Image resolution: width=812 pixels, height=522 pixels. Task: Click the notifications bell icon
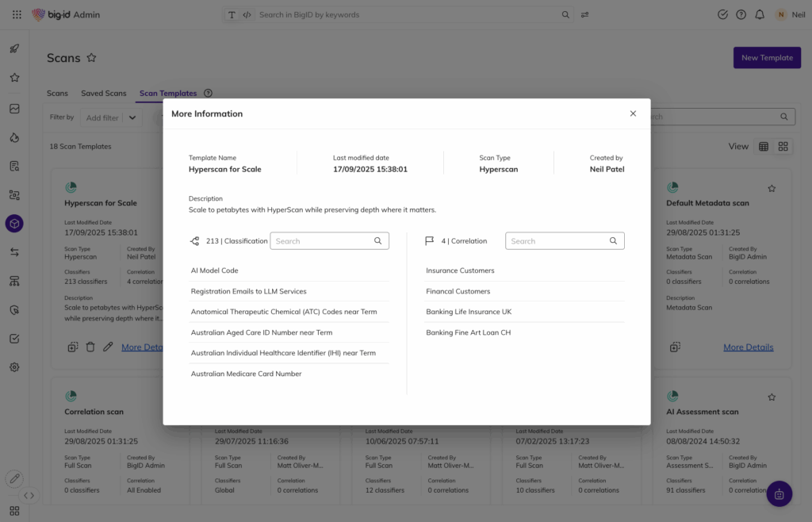tap(760, 14)
